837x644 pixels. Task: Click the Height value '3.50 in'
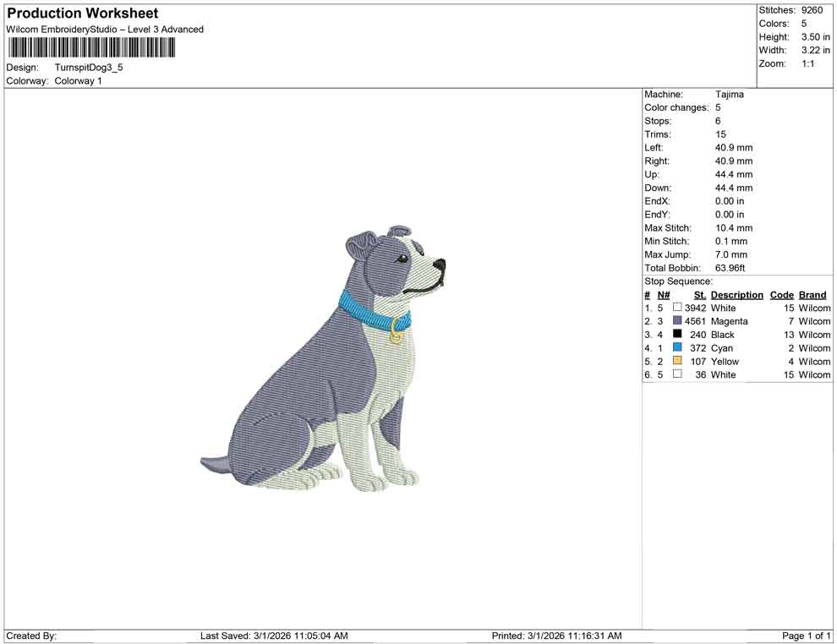point(816,37)
